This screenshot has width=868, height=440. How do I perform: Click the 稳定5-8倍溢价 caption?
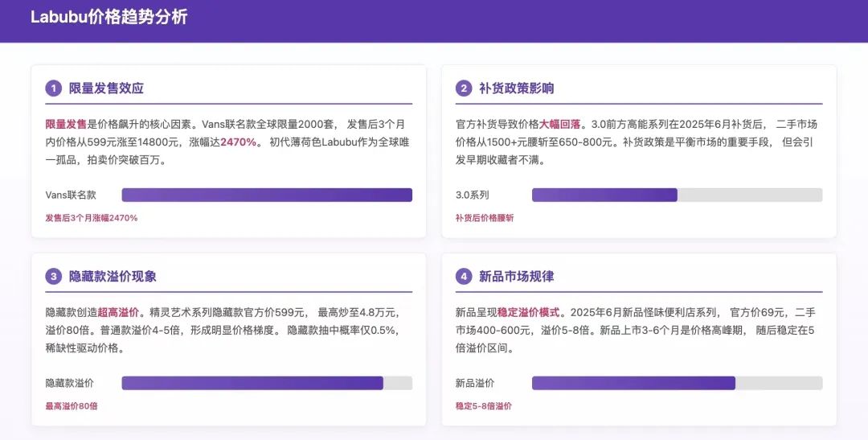tap(484, 406)
